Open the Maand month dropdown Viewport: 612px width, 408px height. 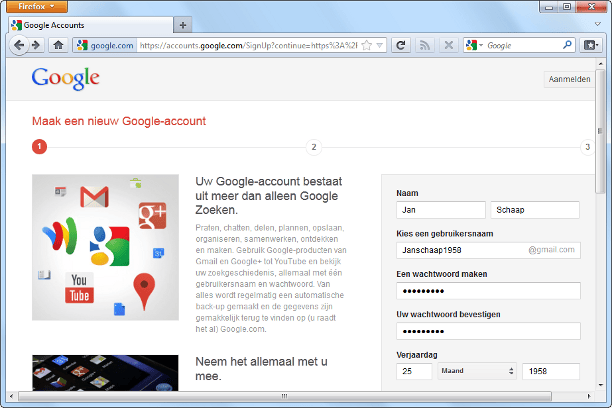477,371
